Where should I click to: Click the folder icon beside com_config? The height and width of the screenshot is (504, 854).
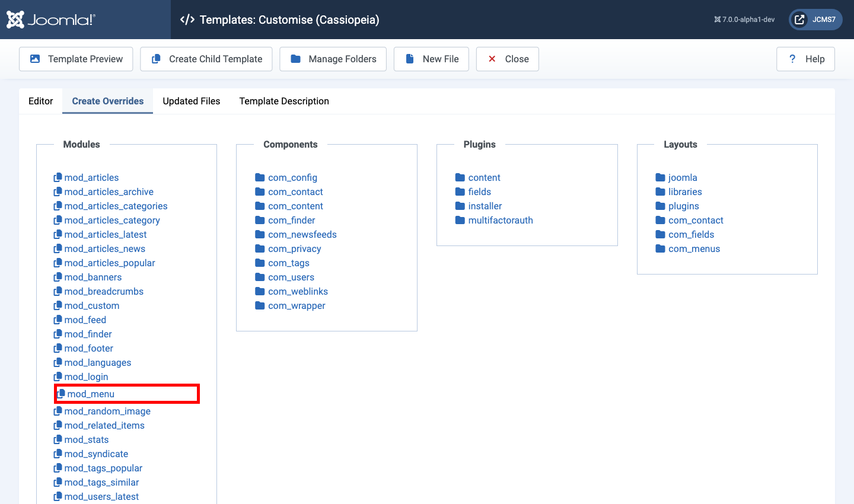pos(260,177)
